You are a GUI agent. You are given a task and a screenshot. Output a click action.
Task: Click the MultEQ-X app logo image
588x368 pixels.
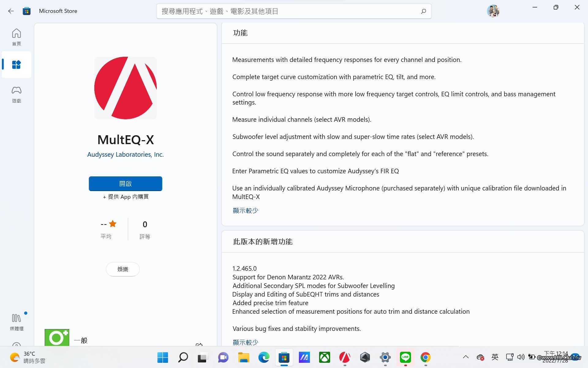click(126, 88)
